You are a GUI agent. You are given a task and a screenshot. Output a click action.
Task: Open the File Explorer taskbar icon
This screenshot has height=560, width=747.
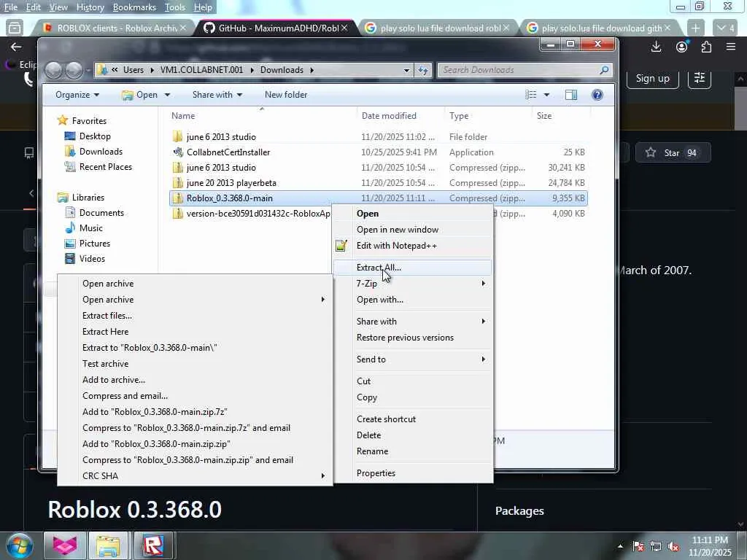(108, 545)
